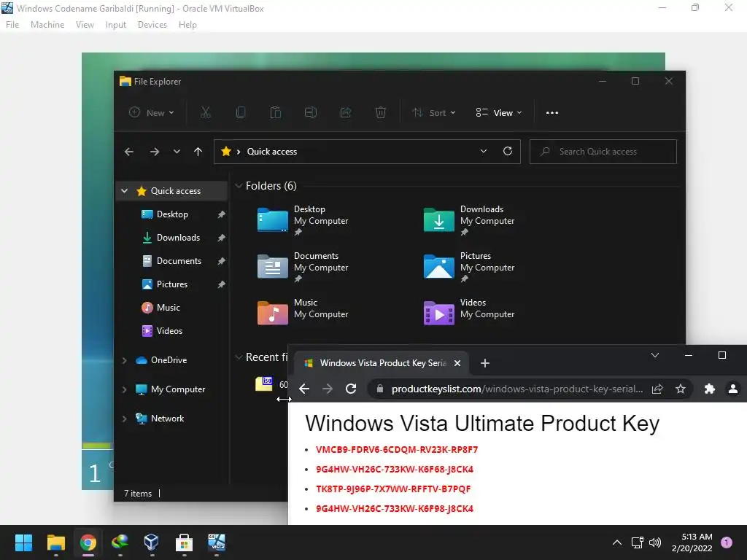Click the clock and date in taskbar

point(692,542)
